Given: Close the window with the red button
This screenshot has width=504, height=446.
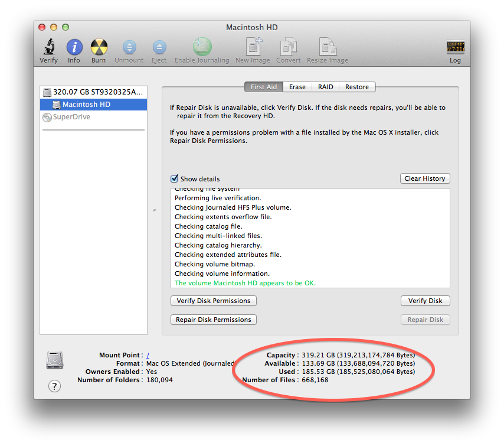Looking at the screenshot, I should (42, 27).
